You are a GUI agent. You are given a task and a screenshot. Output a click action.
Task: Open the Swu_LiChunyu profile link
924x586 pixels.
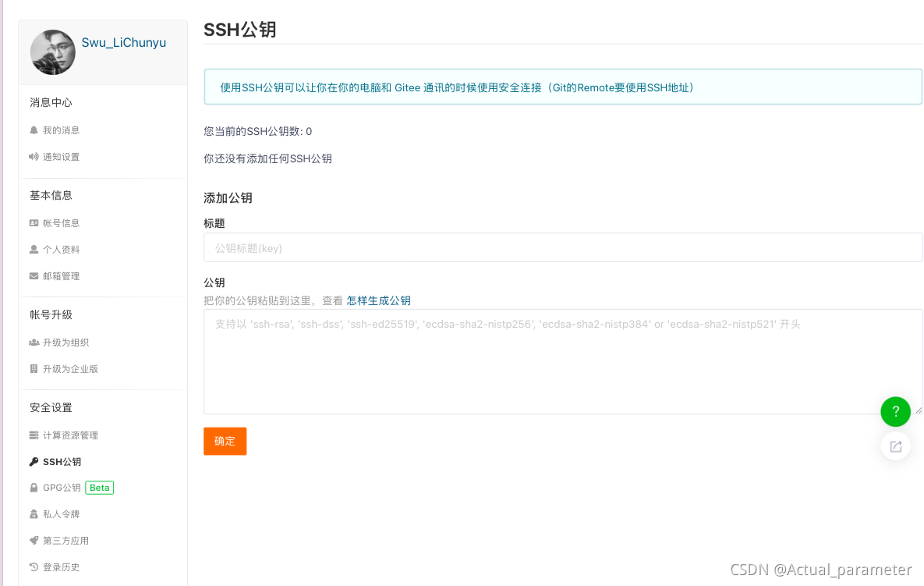click(124, 42)
